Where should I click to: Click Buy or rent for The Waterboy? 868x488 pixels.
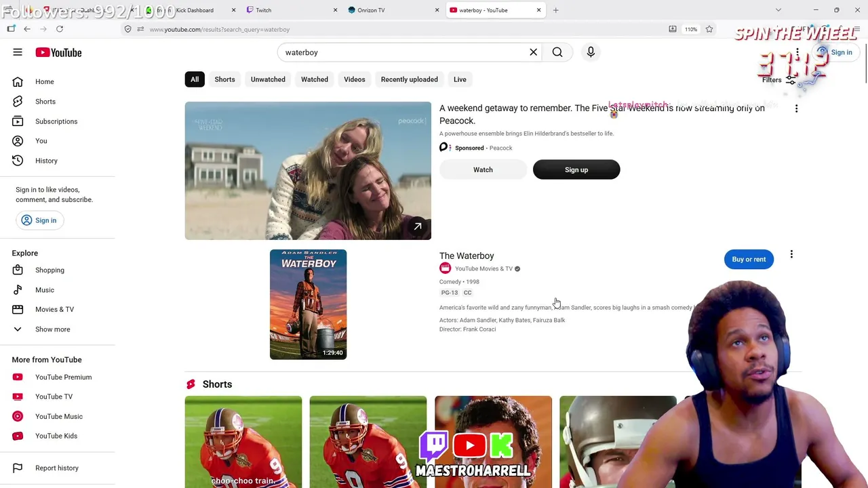tap(749, 259)
